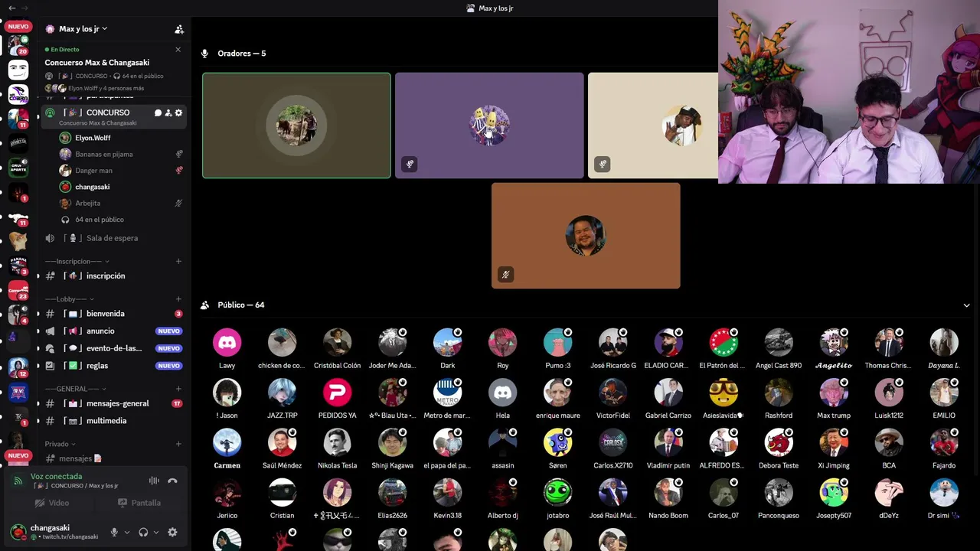Open the Panama server icon with badge 3

[x=18, y=266]
